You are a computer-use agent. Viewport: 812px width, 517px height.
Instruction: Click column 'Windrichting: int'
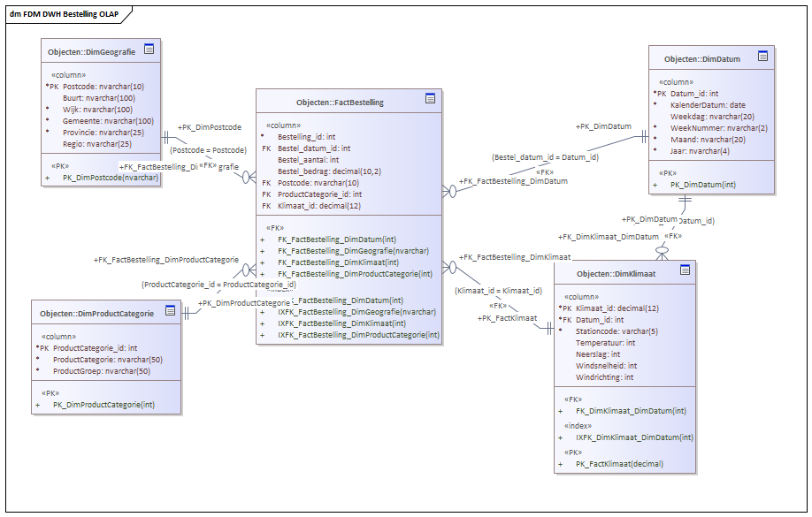tap(604, 377)
